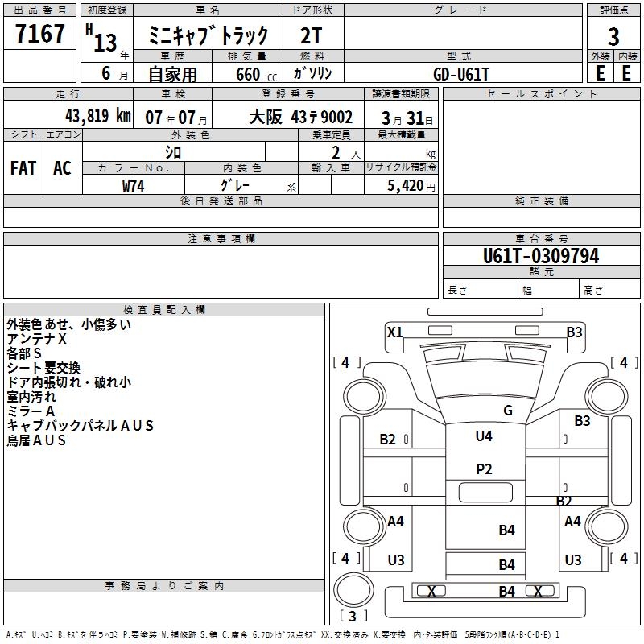Viewport: 644px width, 644px height.
Task: Click interior color グレー
Action: 235,185
